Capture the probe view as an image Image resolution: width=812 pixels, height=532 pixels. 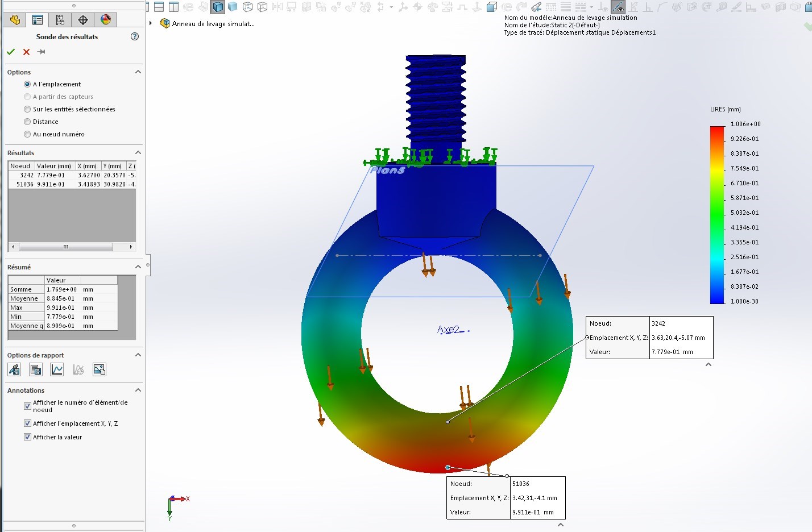(x=100, y=370)
